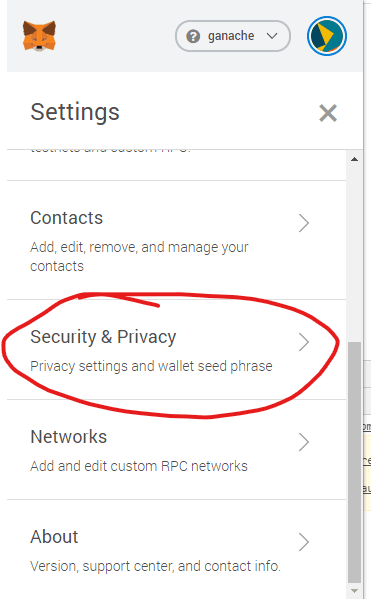Click the arrow next to ganache

(272, 36)
